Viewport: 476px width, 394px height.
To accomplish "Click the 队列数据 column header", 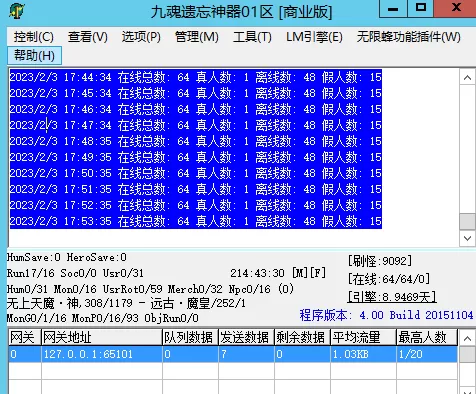I will point(191,337).
